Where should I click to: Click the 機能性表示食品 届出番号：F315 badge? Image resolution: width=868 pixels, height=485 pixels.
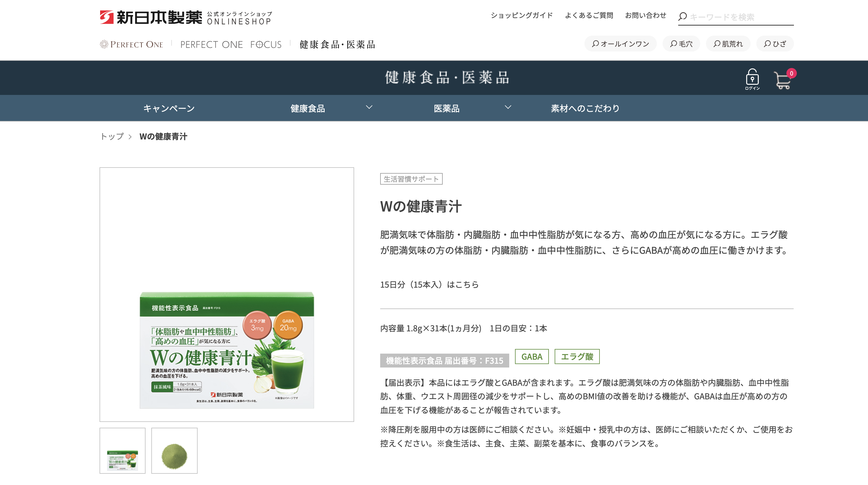[444, 361]
